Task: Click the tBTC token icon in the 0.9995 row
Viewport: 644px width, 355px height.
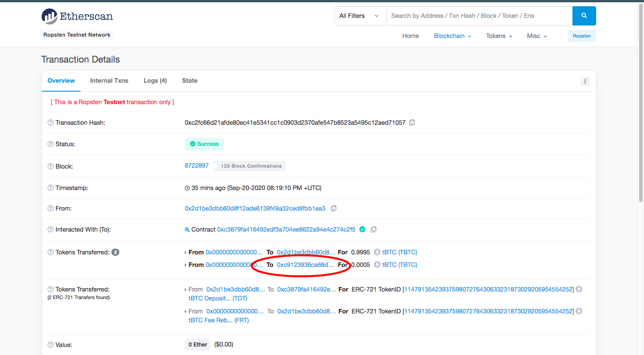Action: pyautogui.click(x=377, y=252)
